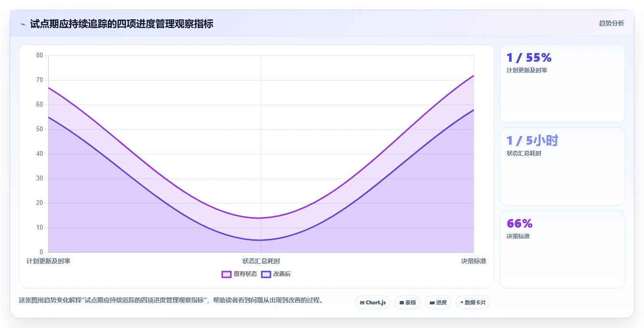Toggle the 原有状态 legend swatch
This screenshot has width=644, height=328.
click(x=227, y=274)
